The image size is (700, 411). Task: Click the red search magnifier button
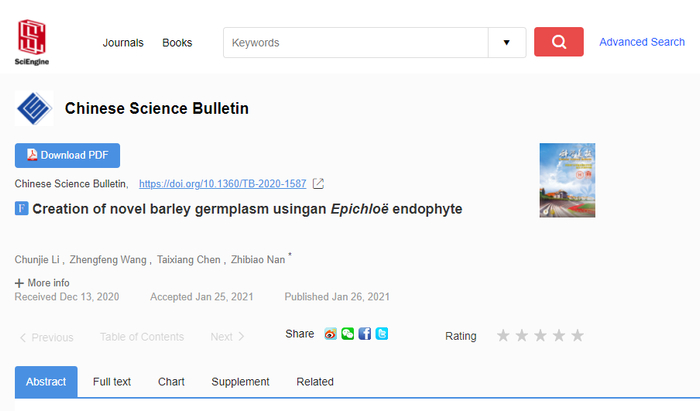558,42
